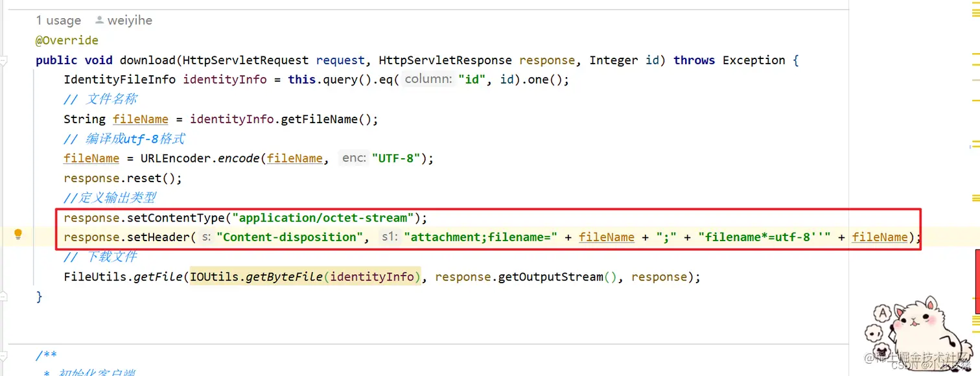This screenshot has width=980, height=376.
Task: Click the "Integer" parameter type
Action: click(x=614, y=60)
